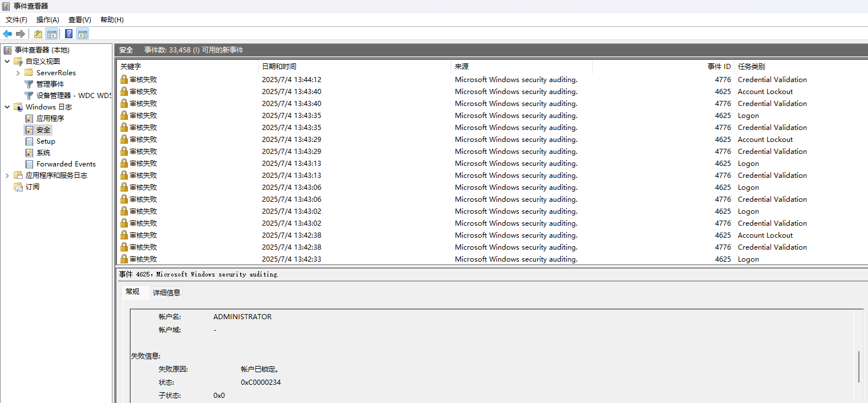The image size is (868, 403).
Task: Click the Back arrow toolbar icon
Action: coord(7,34)
